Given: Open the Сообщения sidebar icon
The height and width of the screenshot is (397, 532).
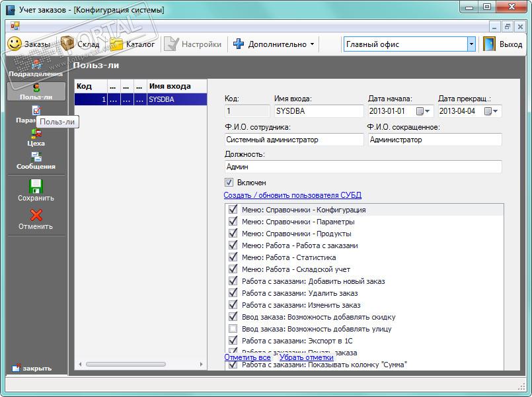Looking at the screenshot, I should coord(36,157).
